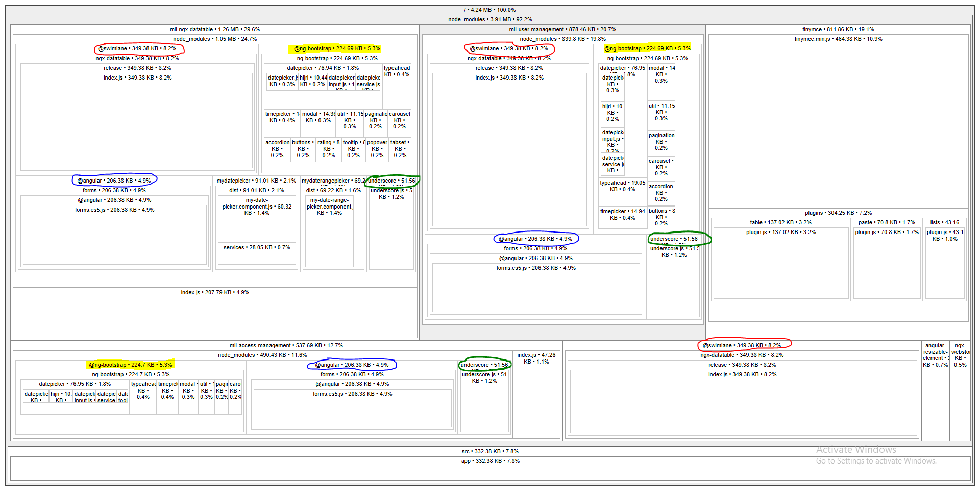The height and width of the screenshot is (489, 980).
Task: Click "plugin.js • 70.8 KB • 1.7%" cell
Action: pyautogui.click(x=887, y=232)
